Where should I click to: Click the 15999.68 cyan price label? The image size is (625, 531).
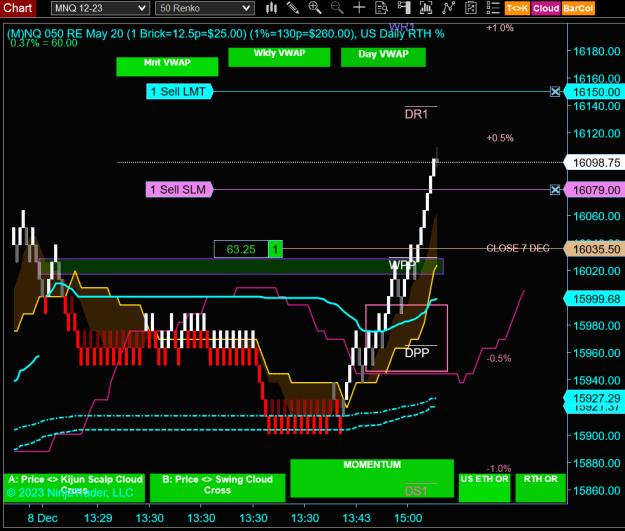tap(595, 299)
